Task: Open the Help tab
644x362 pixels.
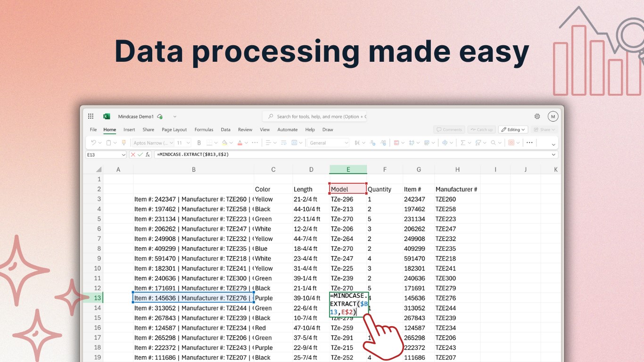Action: click(x=310, y=130)
